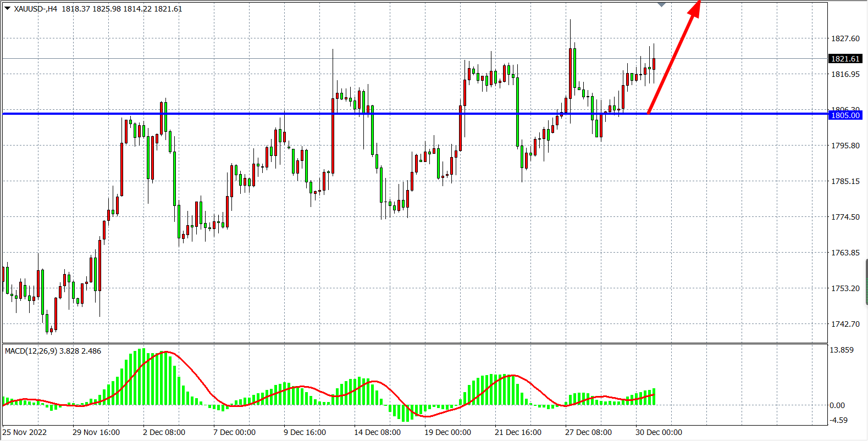Click the blue 1805.00 price label

click(845, 115)
